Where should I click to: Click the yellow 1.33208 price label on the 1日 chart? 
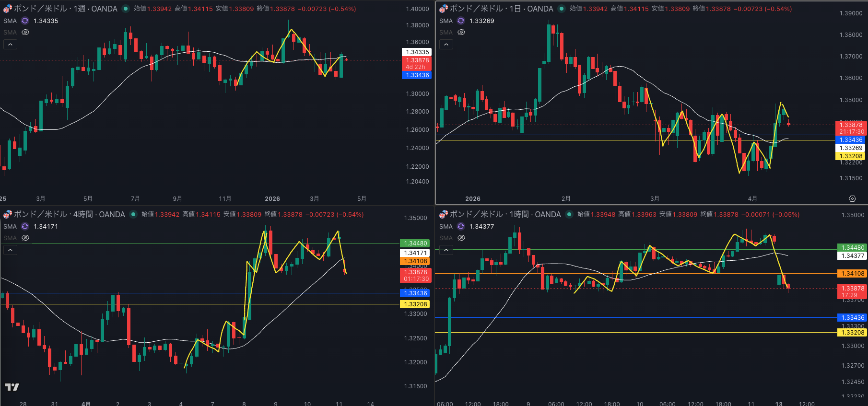tap(851, 156)
